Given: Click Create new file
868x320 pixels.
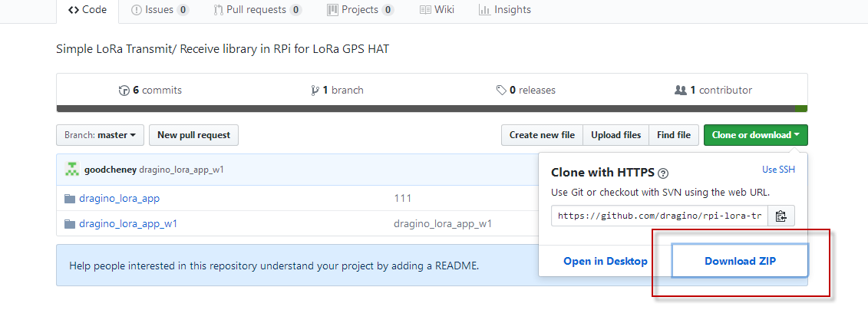Looking at the screenshot, I should pyautogui.click(x=542, y=135).
